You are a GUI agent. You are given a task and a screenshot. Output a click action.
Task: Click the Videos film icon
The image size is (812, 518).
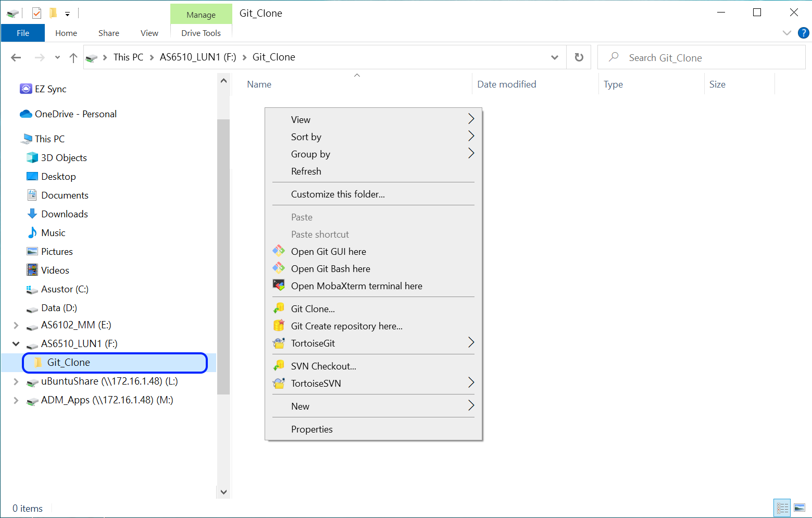[x=32, y=270]
